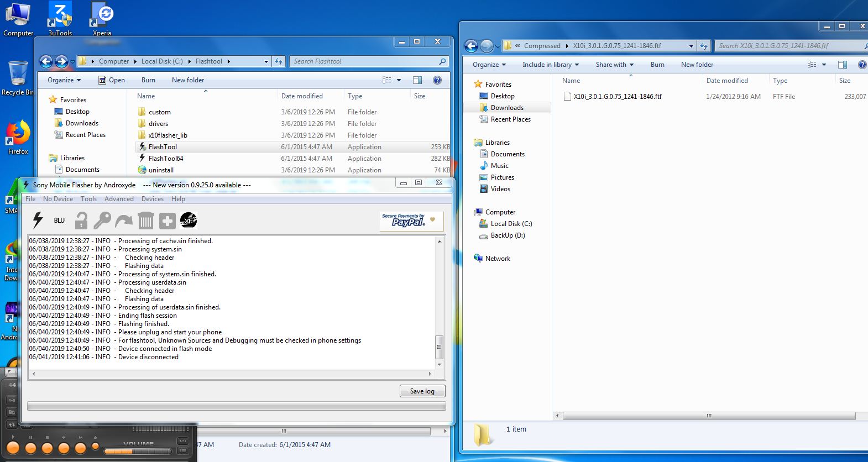Open the Help menu in Flashtool

tap(178, 199)
